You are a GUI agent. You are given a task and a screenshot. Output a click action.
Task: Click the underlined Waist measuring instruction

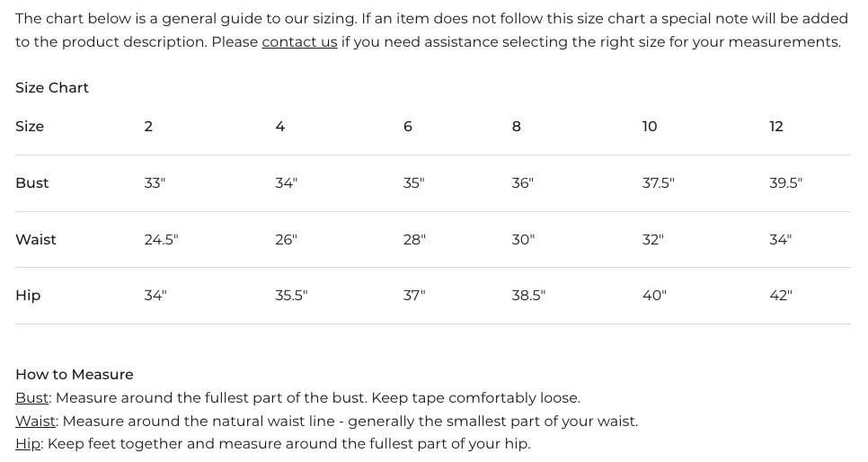coord(35,421)
